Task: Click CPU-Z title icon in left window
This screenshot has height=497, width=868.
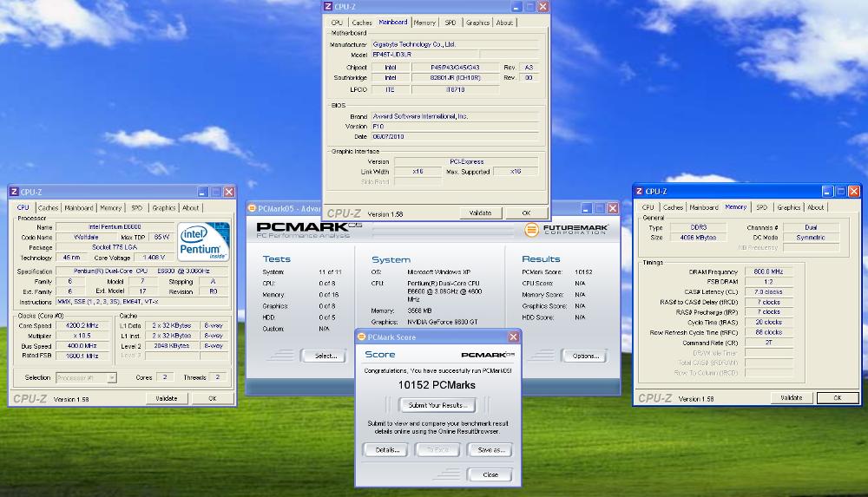Action: [14, 192]
